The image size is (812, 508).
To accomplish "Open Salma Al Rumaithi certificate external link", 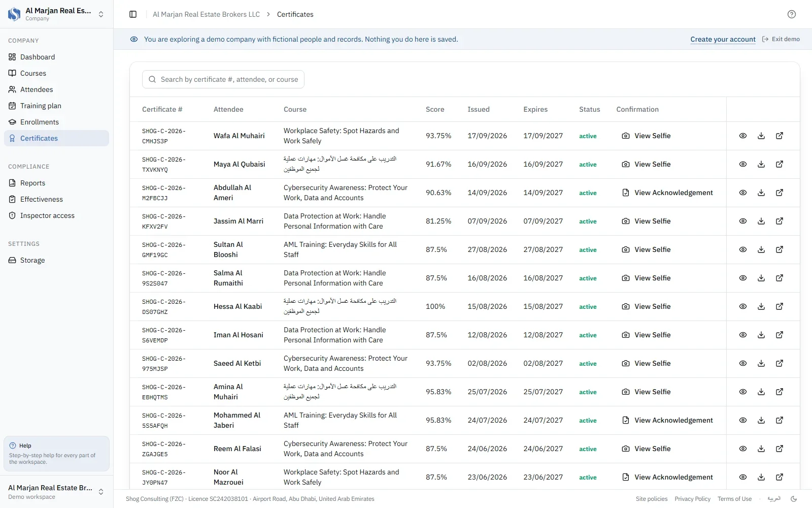I will [x=780, y=278].
